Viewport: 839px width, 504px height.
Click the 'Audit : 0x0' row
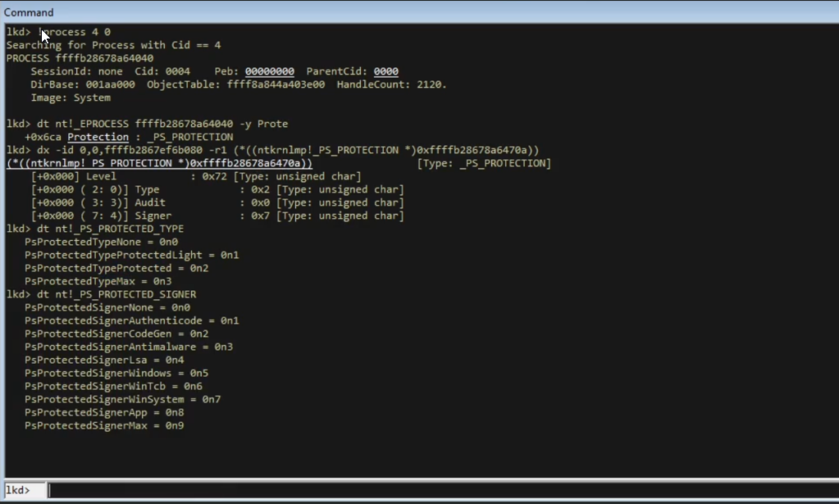point(217,202)
